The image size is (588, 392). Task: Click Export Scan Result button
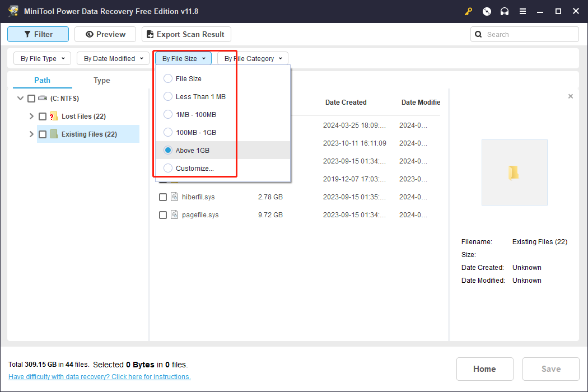click(x=186, y=34)
